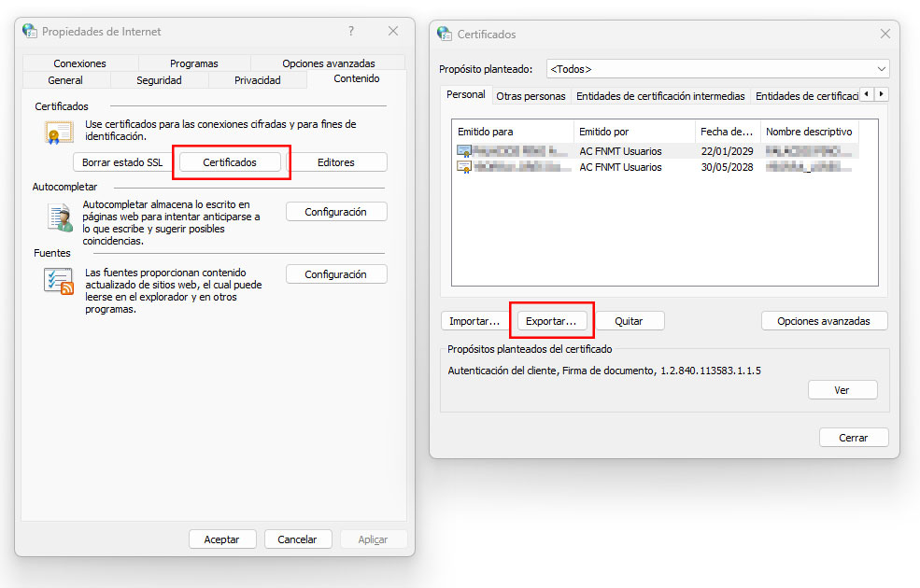
Task: Open the Editores button
Action: pos(335,162)
